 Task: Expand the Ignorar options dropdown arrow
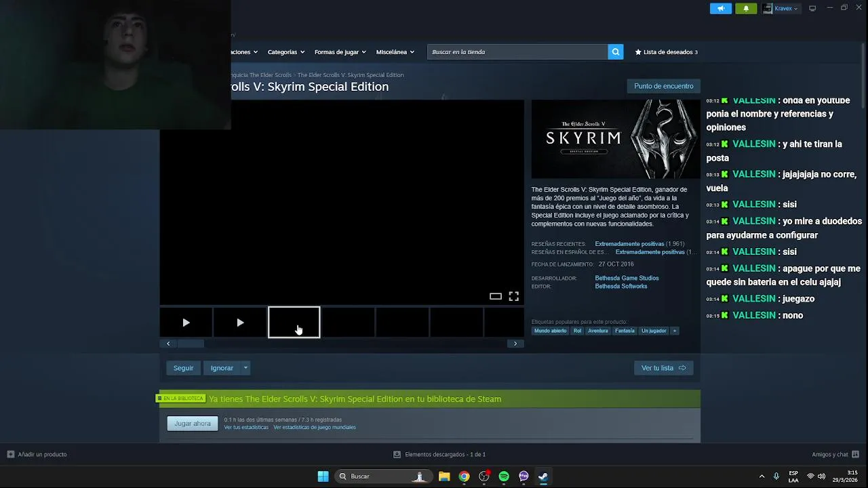[x=245, y=368]
